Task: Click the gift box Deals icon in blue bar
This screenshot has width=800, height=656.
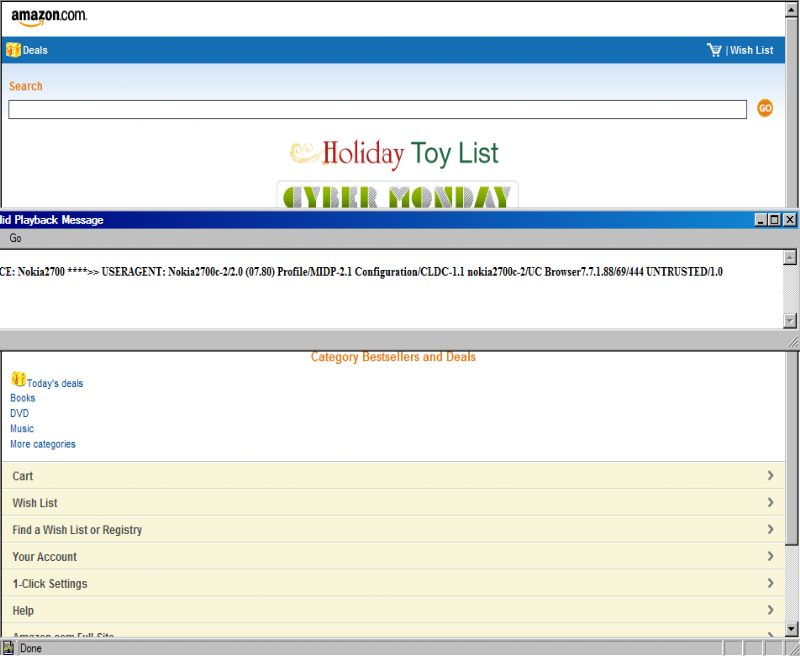Action: (x=13, y=50)
